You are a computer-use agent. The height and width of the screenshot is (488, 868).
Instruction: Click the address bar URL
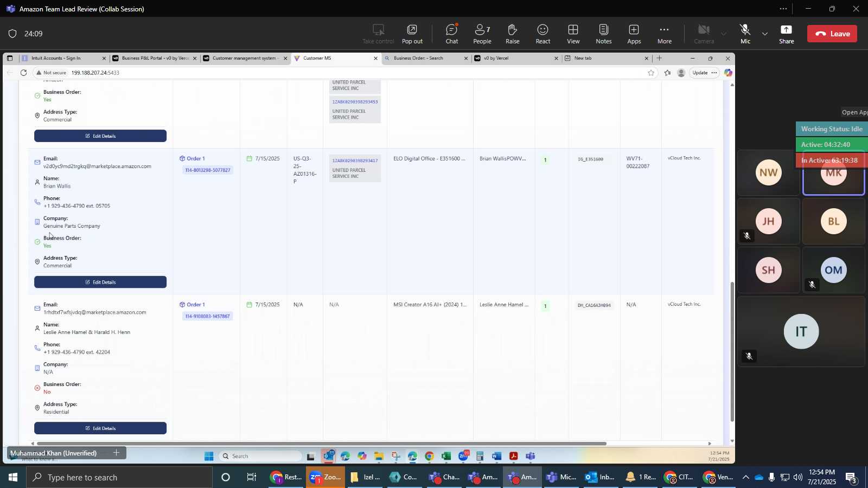coord(95,73)
